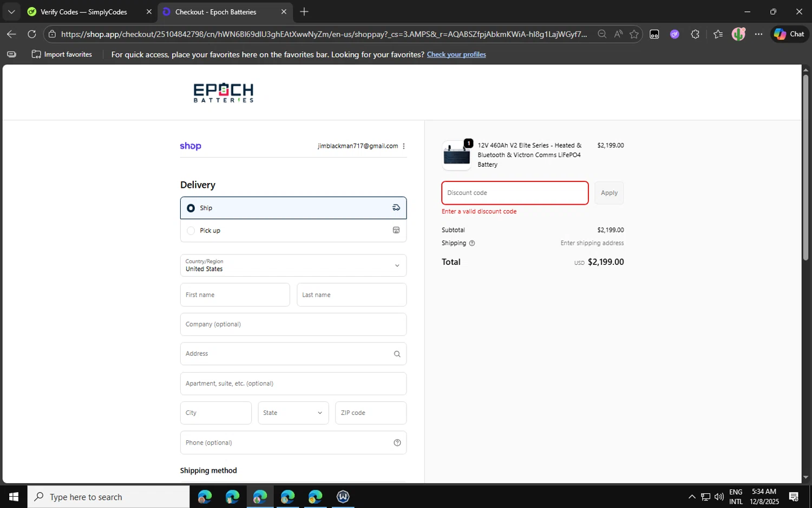Switch to Verify Codes — SimplyCodes tab
Image resolution: width=812 pixels, height=508 pixels.
[84, 12]
